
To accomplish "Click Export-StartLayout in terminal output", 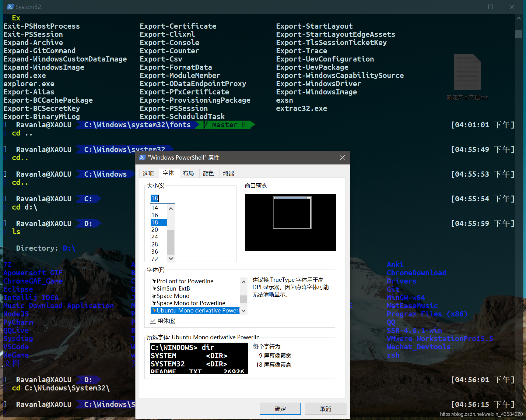I will click(x=314, y=26).
